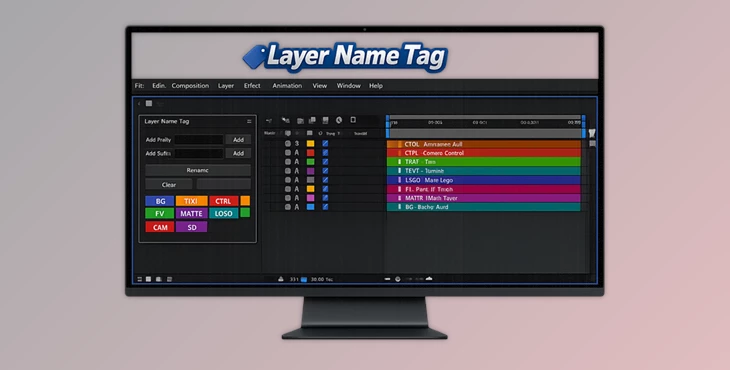Screen dimensions: 730x370
Task: Click the second timeline toolbar icon with branching nodes
Action: click(286, 121)
